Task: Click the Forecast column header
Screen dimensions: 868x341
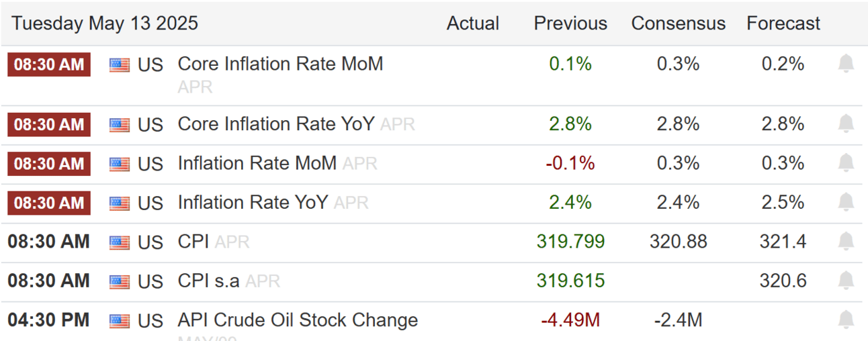Action: click(x=783, y=23)
